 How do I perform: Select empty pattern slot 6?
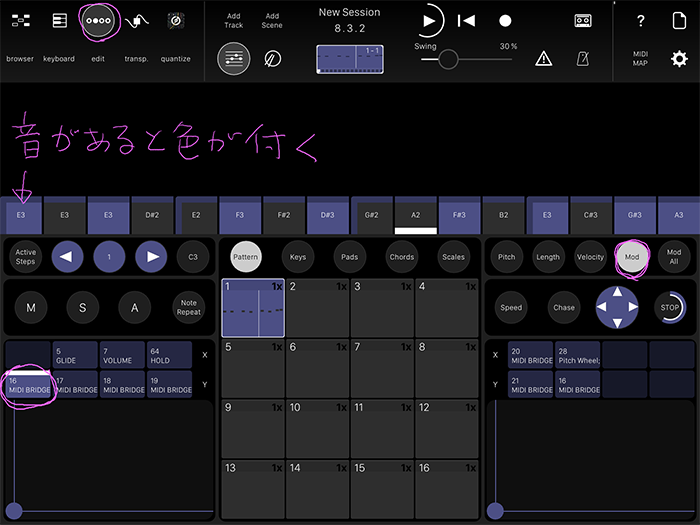click(x=317, y=368)
